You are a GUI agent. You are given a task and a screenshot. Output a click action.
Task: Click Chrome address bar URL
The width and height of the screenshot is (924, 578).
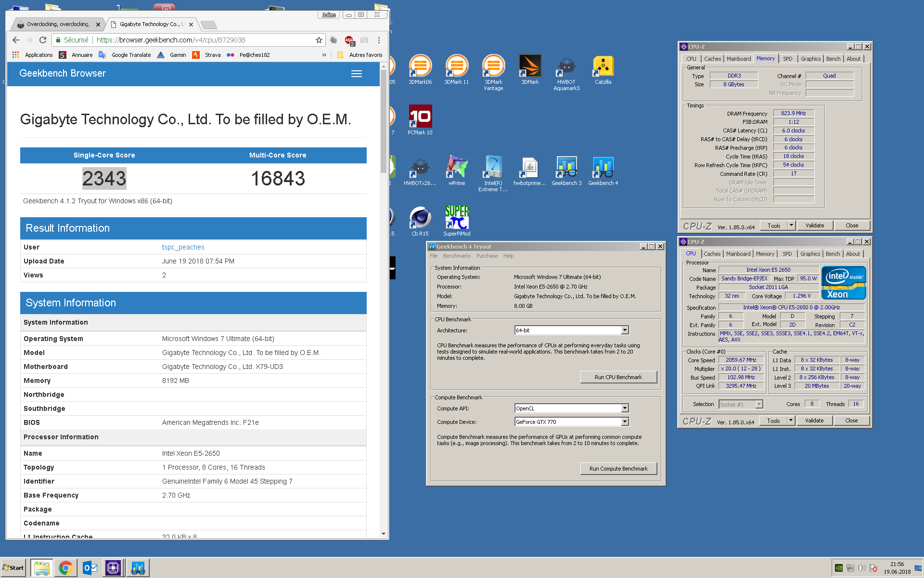pyautogui.click(x=171, y=40)
